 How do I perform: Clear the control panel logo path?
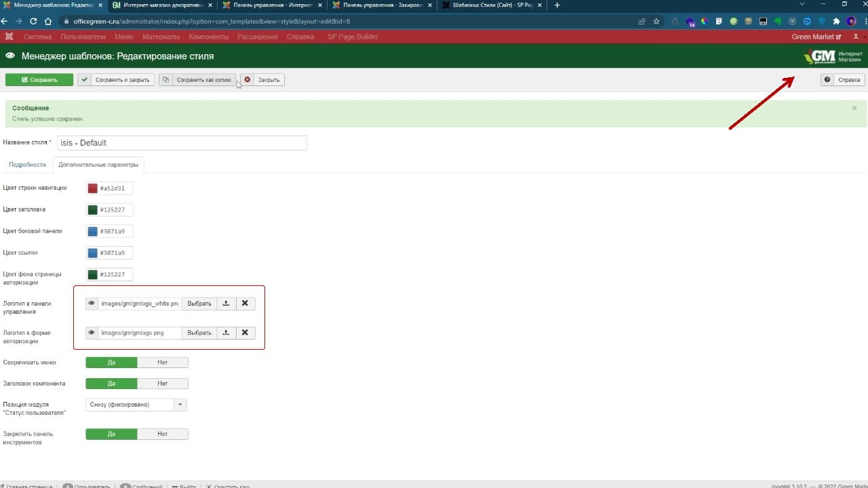point(245,304)
